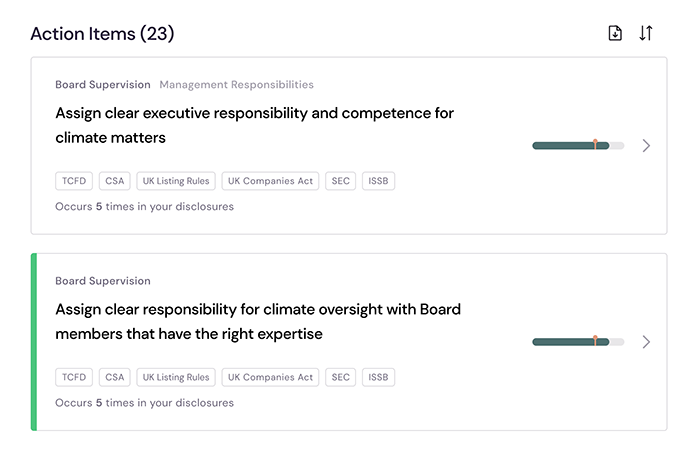Click TCFD tag in second action item
Image resolution: width=700 pixels, height=465 pixels.
(x=74, y=377)
